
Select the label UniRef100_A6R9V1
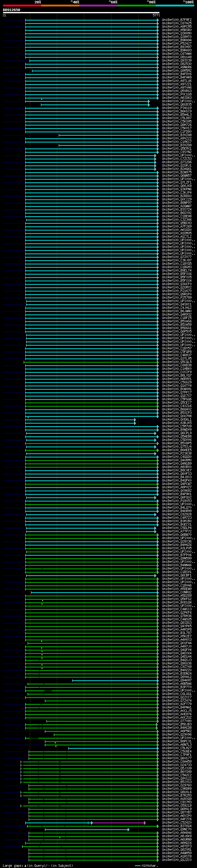(177, 379)
